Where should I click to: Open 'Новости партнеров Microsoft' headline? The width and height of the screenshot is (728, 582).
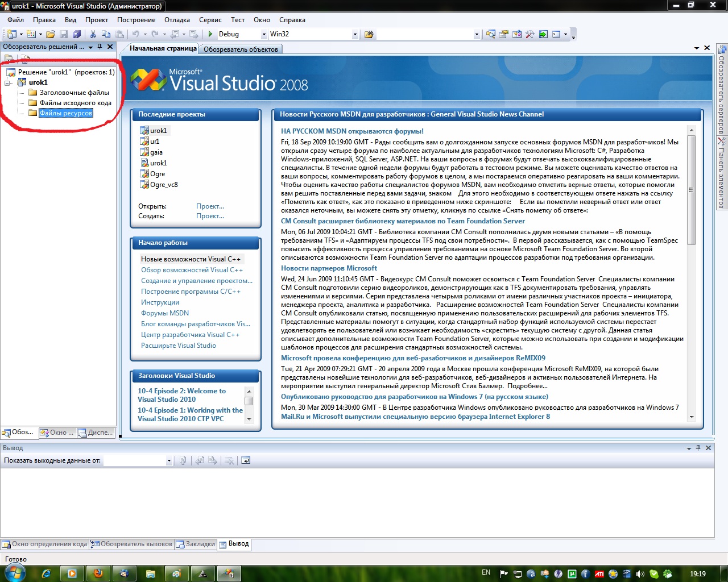329,268
